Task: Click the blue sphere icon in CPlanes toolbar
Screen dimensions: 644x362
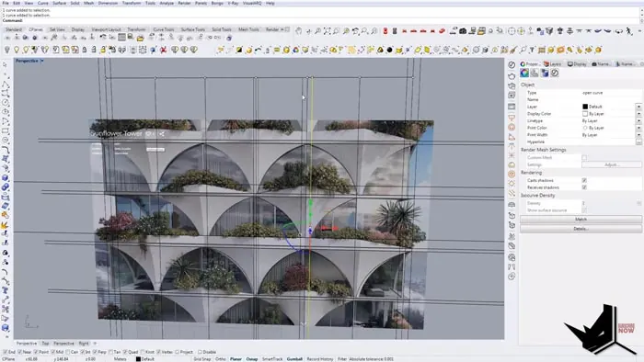Action: tap(229, 38)
